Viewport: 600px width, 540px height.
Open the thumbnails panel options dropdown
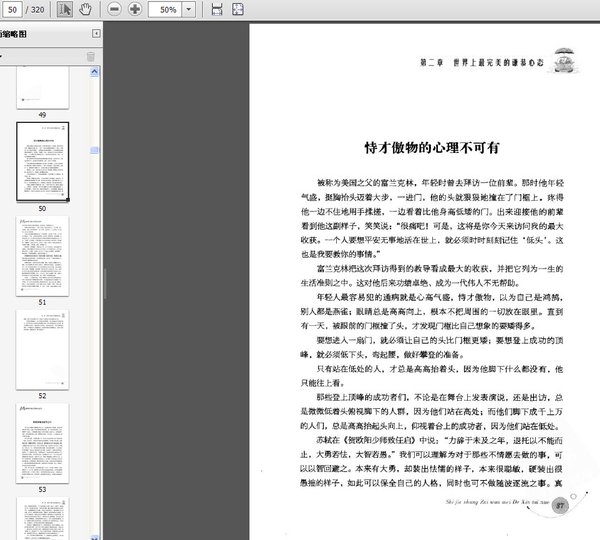[x=1, y=57]
